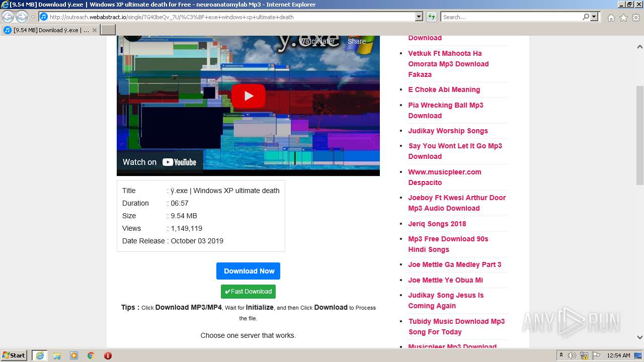Click the red security shield taskbar icon
This screenshot has height=362, width=644.
(x=108, y=355)
